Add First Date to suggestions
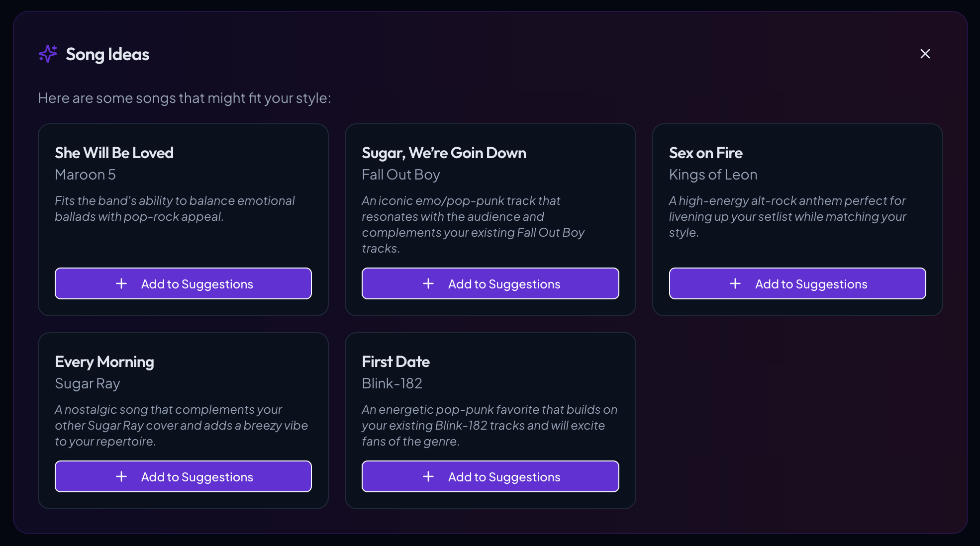This screenshot has width=980, height=546. point(490,476)
